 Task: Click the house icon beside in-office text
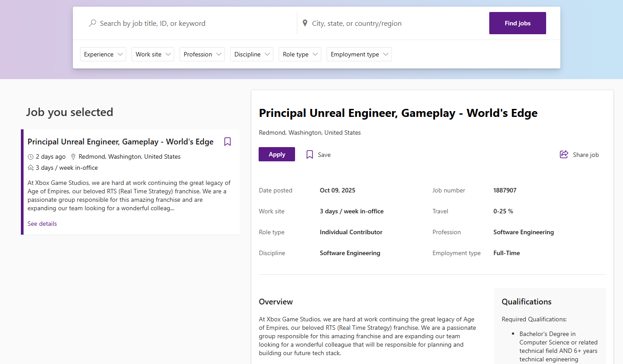[31, 168]
